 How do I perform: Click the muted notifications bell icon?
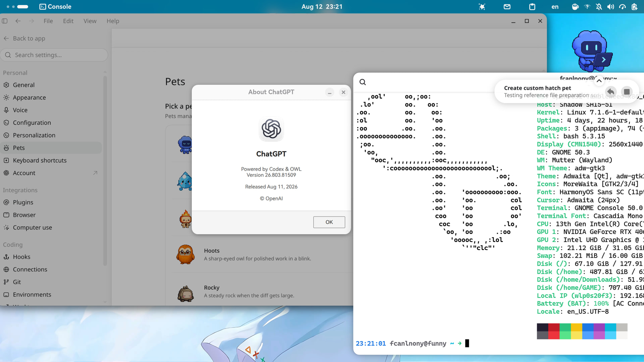point(599,7)
